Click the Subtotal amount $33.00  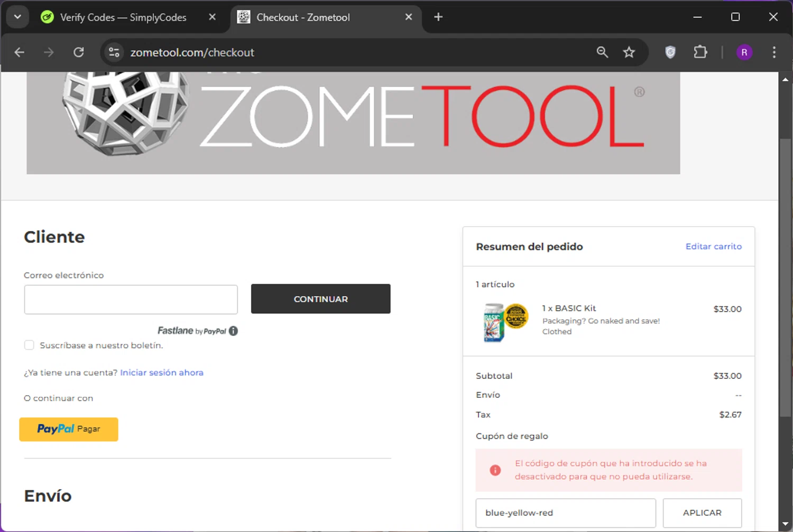(x=727, y=376)
